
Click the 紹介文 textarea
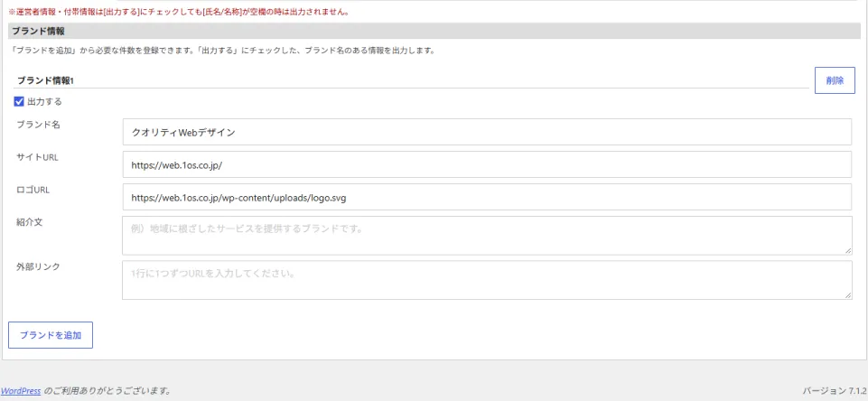point(487,236)
